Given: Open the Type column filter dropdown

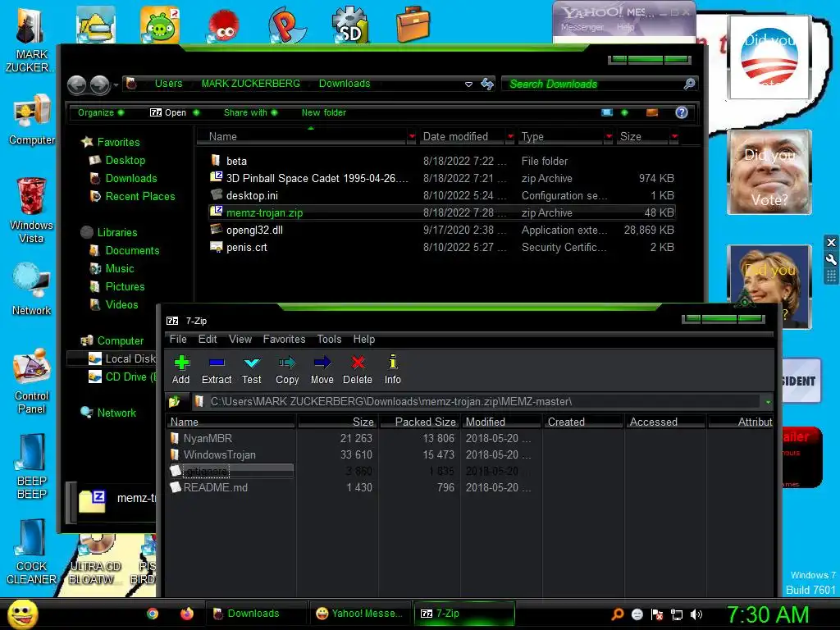Looking at the screenshot, I should (609, 137).
